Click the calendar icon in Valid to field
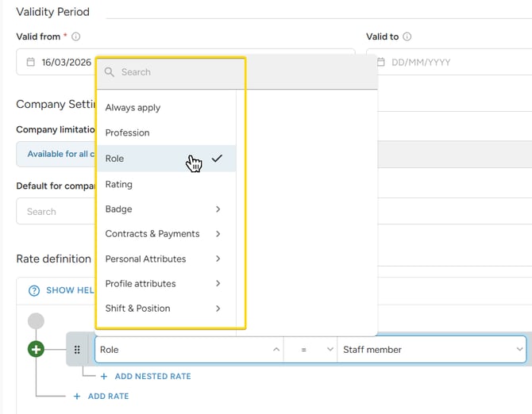This screenshot has width=532, height=414. coord(381,62)
